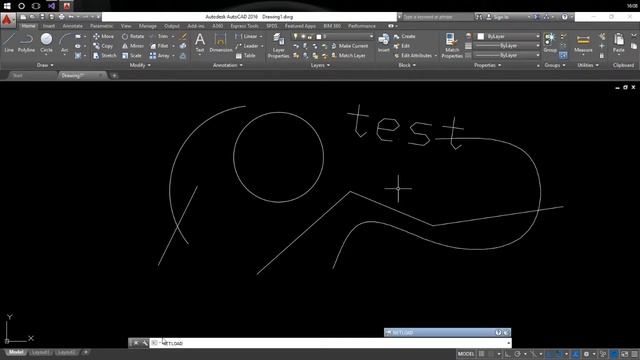Select the Line tool
The height and width of the screenshot is (360, 640).
click(9, 43)
